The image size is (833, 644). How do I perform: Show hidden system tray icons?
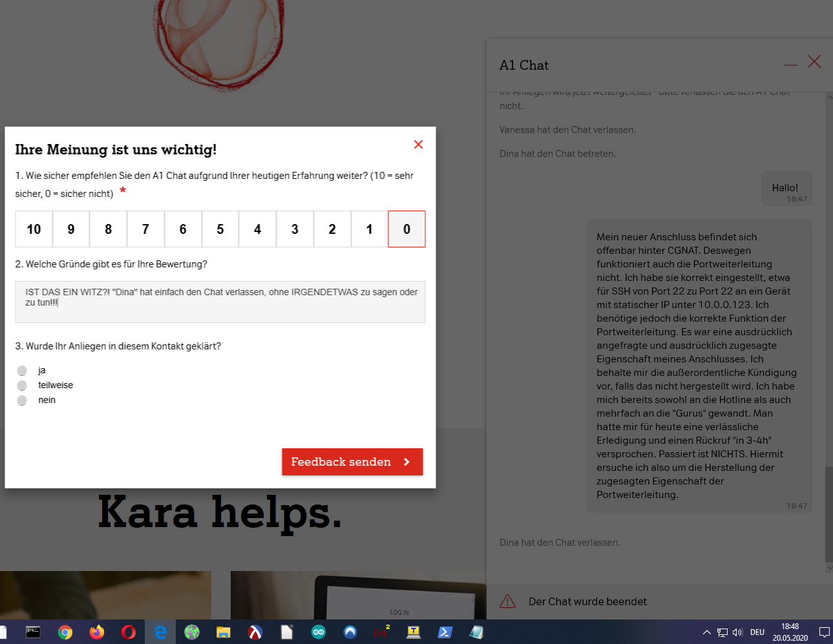[x=706, y=632]
